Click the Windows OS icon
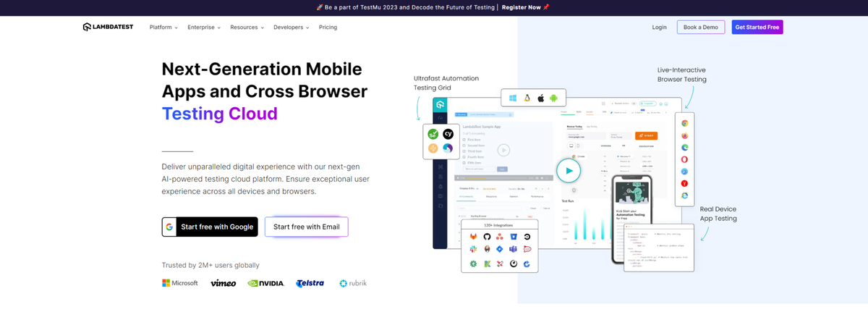 point(513,98)
